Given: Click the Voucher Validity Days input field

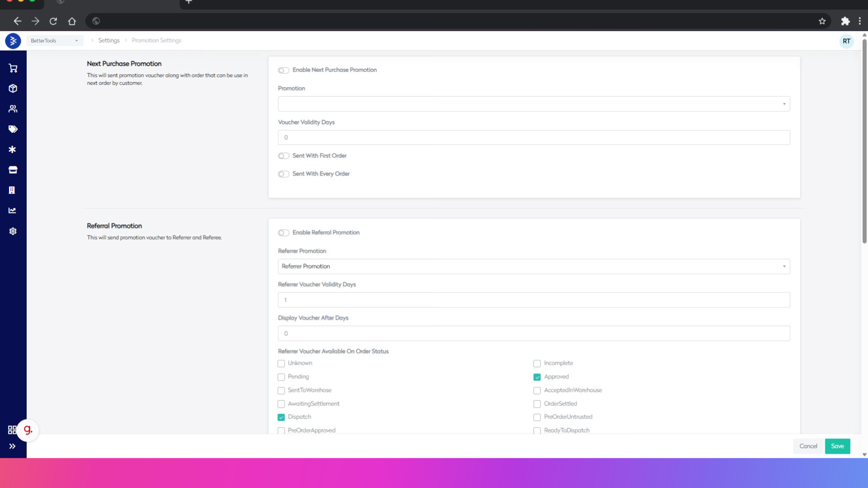Looking at the screenshot, I should coord(533,138).
